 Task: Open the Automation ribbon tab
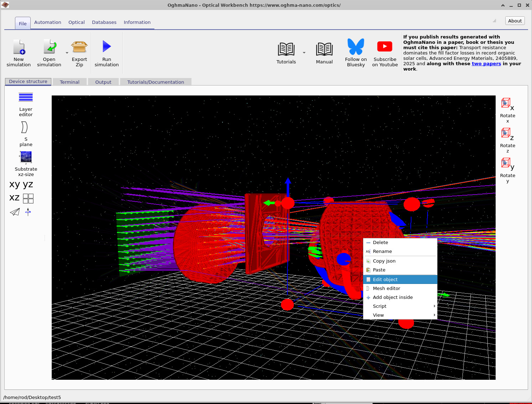pos(47,22)
